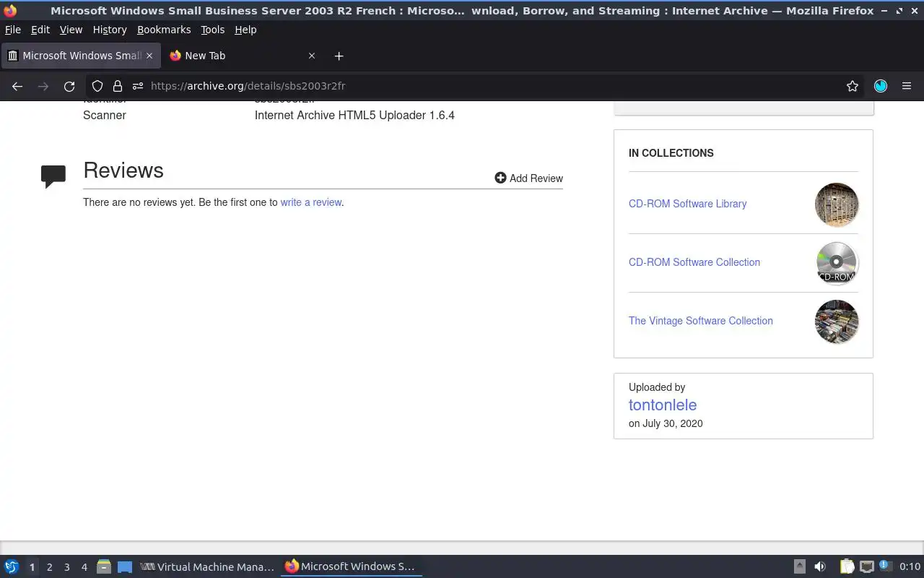This screenshot has width=924, height=578.
Task: Show site security padlock info
Action: [x=118, y=86]
